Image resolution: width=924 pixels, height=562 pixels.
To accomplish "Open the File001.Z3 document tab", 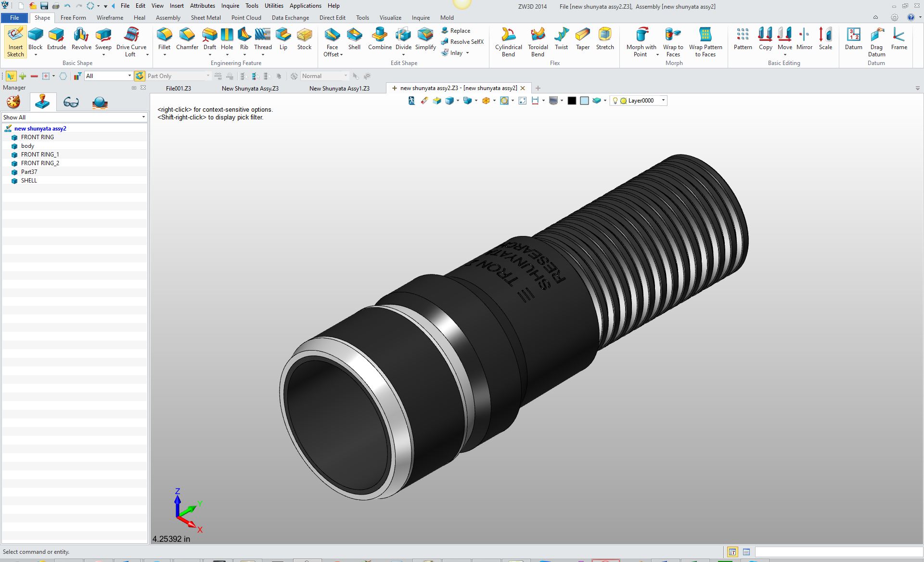I will 179,89.
